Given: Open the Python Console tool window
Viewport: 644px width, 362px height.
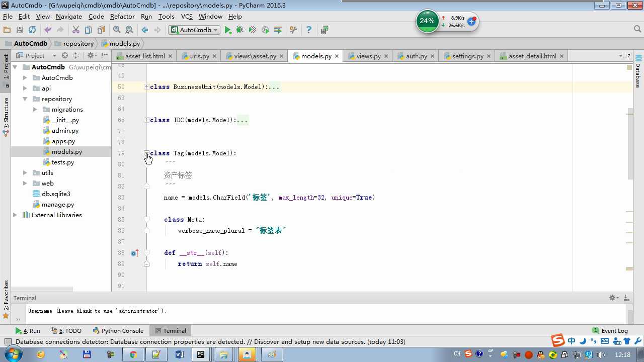Looking at the screenshot, I should pyautogui.click(x=118, y=331).
